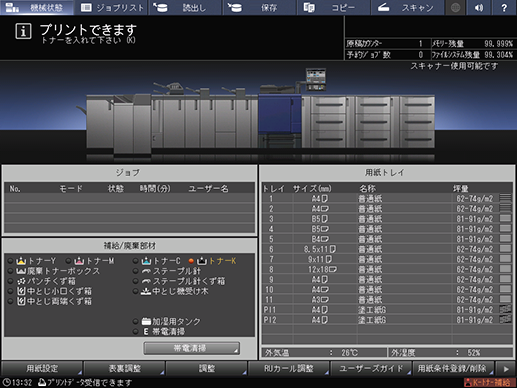Screen dimensions: 517x388
Task: Click the 外湿度 52% readout
Action: (x=450, y=352)
